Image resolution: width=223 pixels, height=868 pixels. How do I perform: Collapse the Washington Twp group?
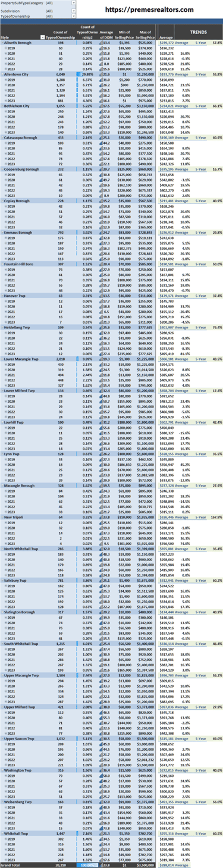click(x=2, y=770)
